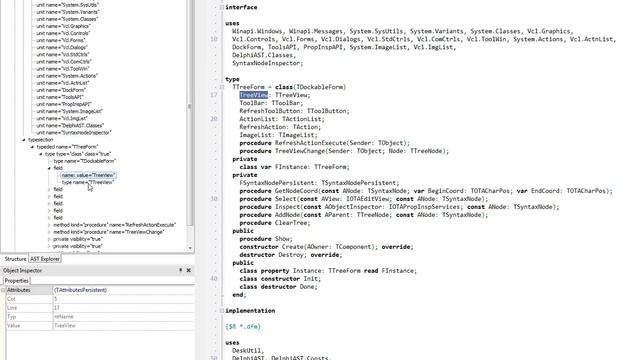Expand the method TreeViewChange node

click(49, 232)
